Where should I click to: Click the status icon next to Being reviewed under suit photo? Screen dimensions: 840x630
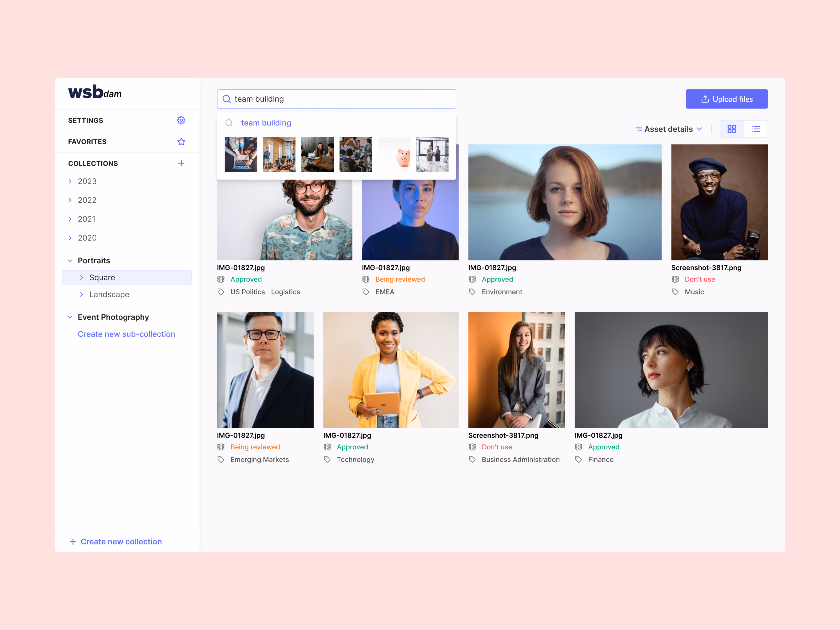221,447
